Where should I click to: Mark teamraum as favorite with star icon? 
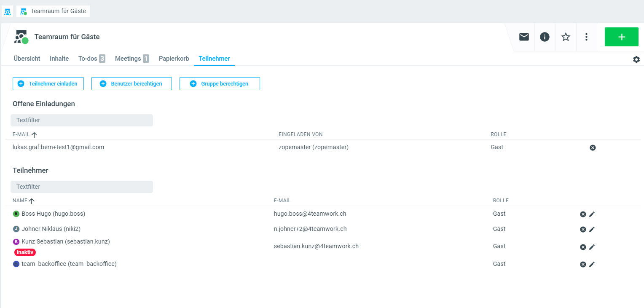(x=566, y=37)
